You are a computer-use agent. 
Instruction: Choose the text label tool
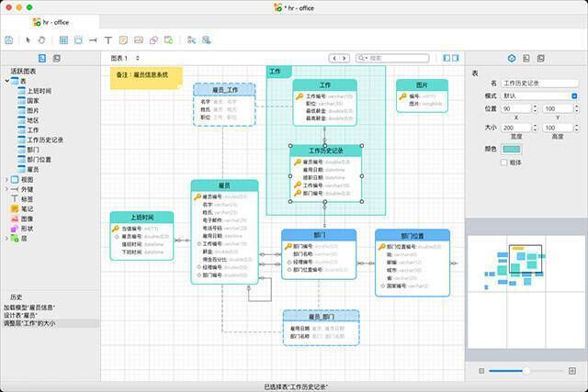point(108,40)
